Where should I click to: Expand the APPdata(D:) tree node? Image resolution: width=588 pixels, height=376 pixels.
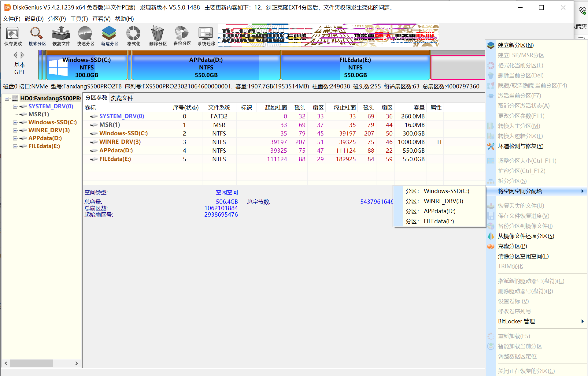coord(15,138)
